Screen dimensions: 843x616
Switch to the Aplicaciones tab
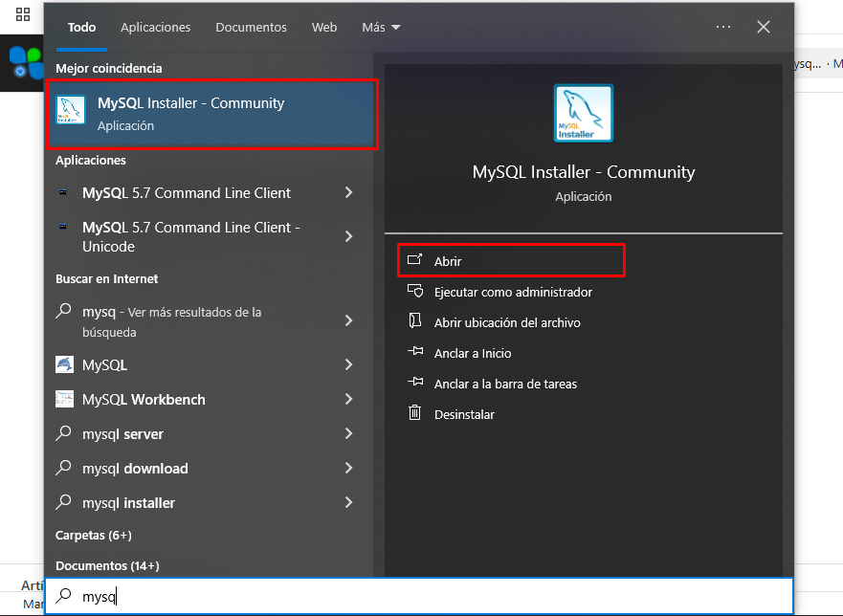point(155,28)
